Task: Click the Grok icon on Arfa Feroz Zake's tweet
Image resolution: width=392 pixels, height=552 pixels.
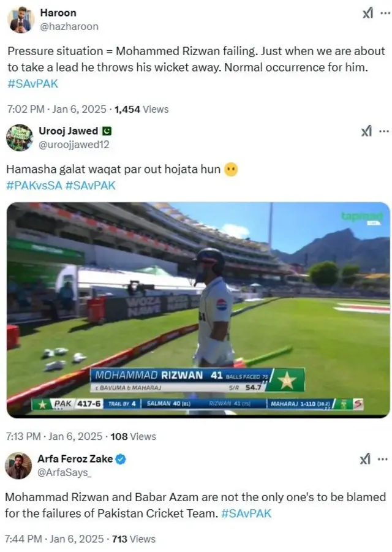Action: click(x=367, y=459)
